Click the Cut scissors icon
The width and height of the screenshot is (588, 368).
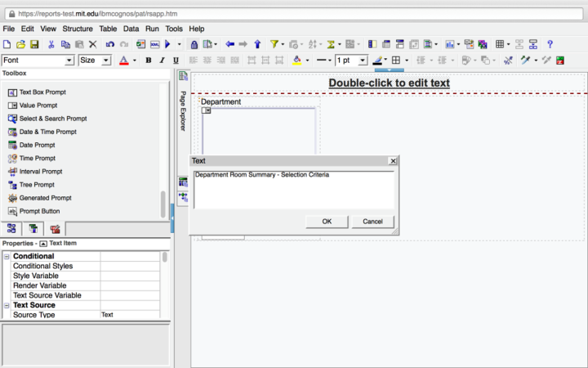tap(51, 44)
